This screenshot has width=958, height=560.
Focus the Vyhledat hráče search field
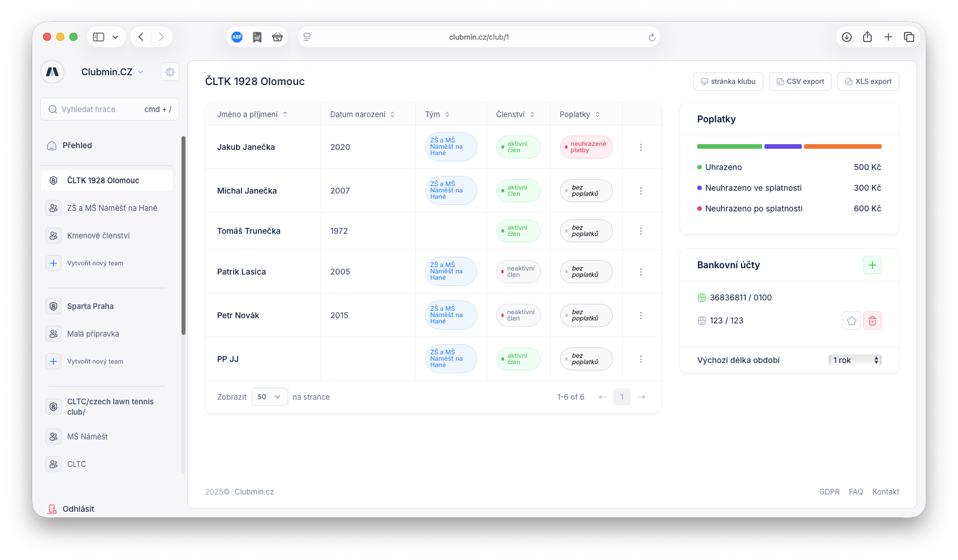[x=101, y=109]
